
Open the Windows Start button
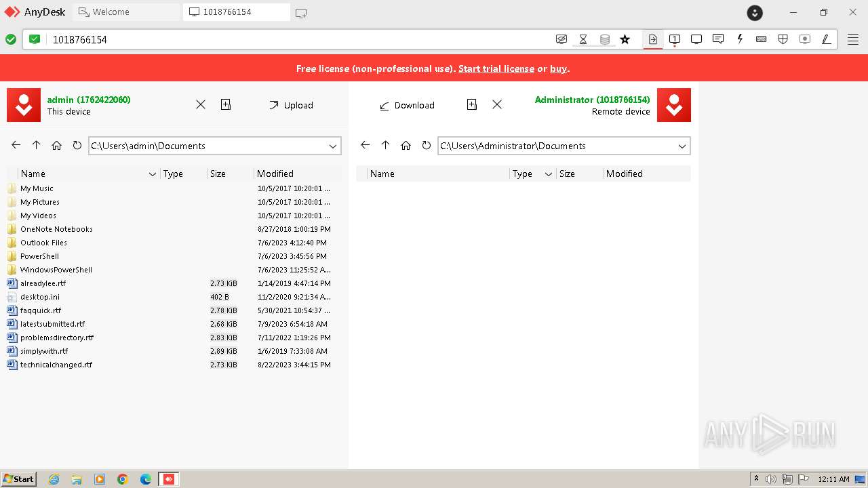(19, 479)
